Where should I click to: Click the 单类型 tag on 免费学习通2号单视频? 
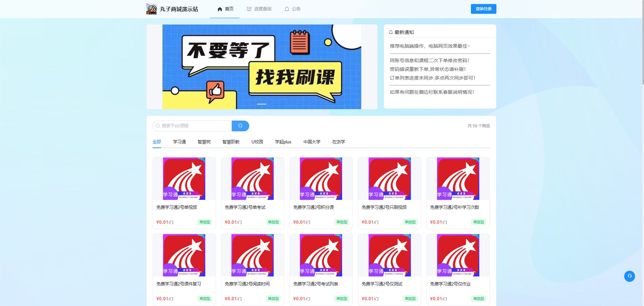point(205,222)
